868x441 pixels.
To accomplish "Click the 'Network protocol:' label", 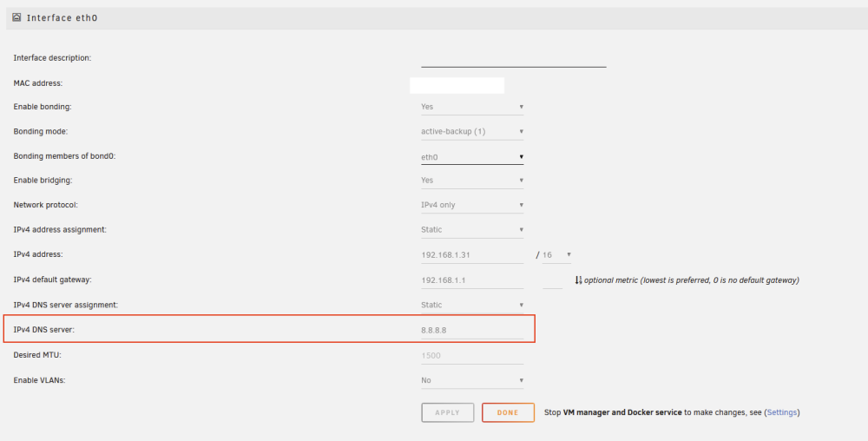I will pyautogui.click(x=45, y=205).
